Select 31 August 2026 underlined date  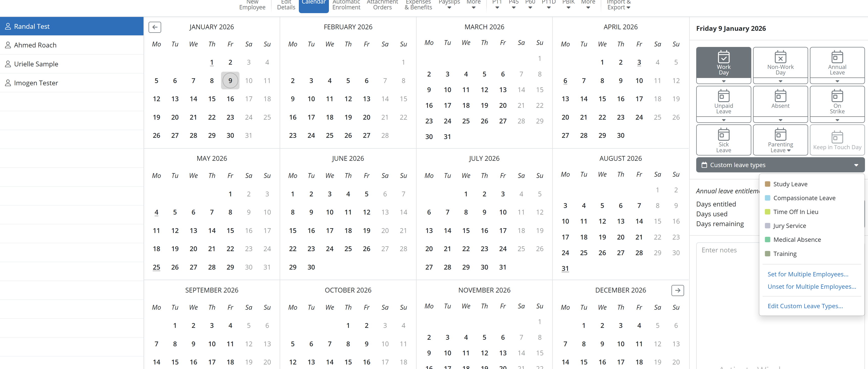565,268
